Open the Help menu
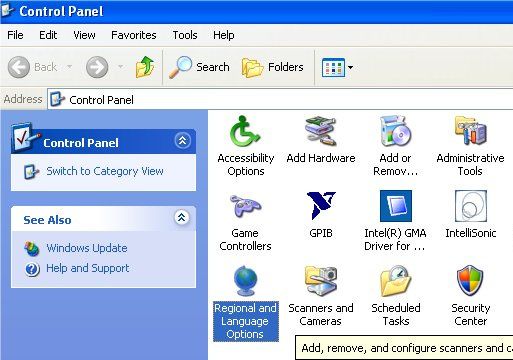 click(224, 35)
